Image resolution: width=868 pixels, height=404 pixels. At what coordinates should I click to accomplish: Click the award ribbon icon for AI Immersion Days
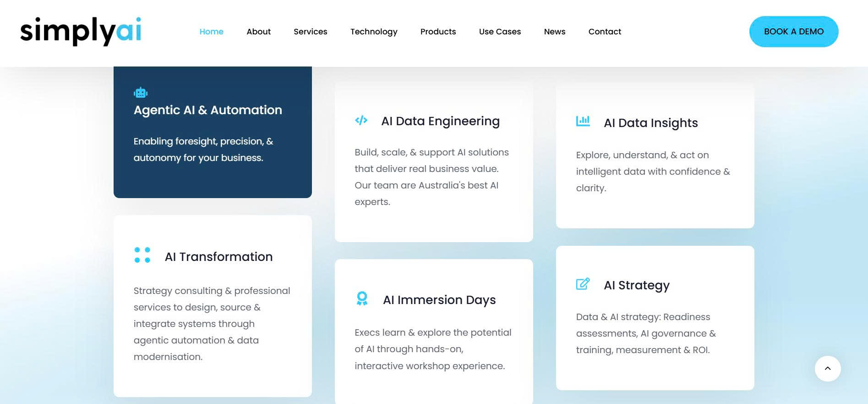[362, 299]
